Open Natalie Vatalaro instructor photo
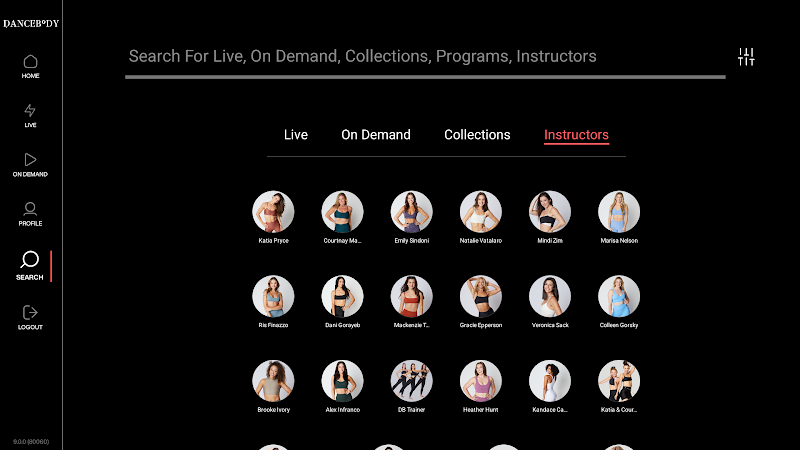This screenshot has width=800, height=450. pos(481,212)
